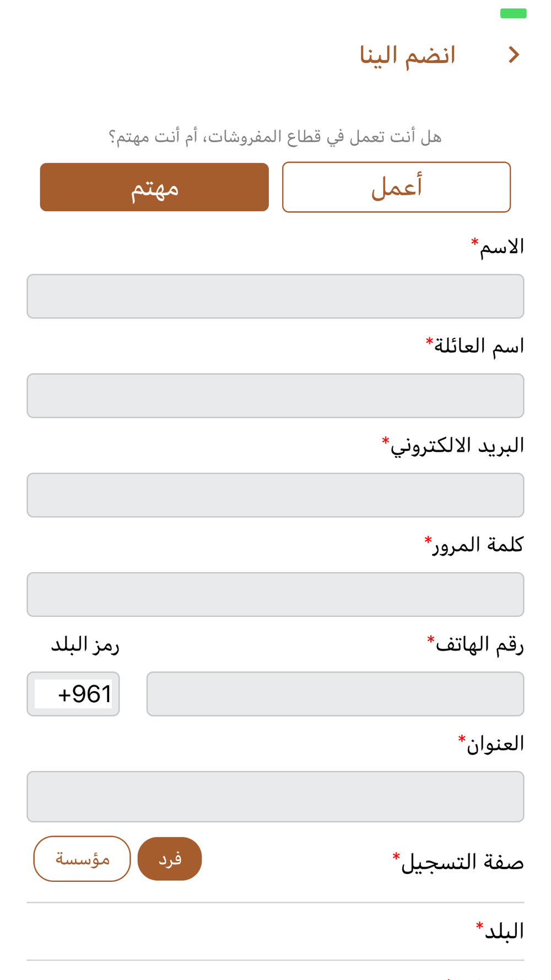Focus the العنوان (address) input field

[275, 796]
